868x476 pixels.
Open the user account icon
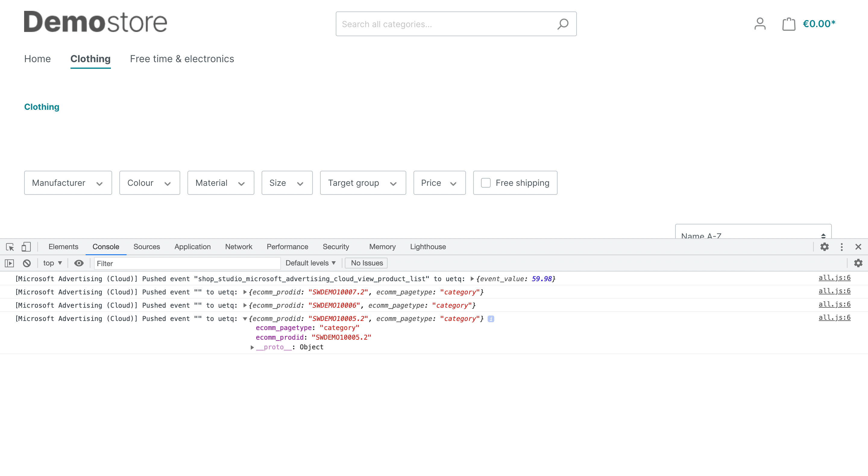760,24
